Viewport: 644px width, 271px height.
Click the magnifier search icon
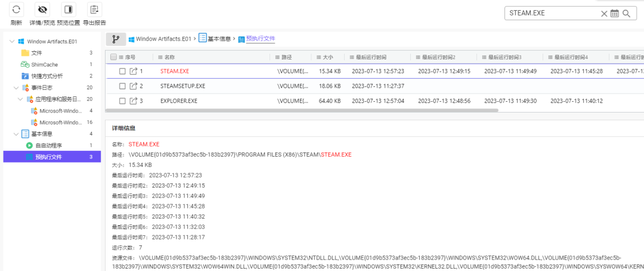coord(626,13)
